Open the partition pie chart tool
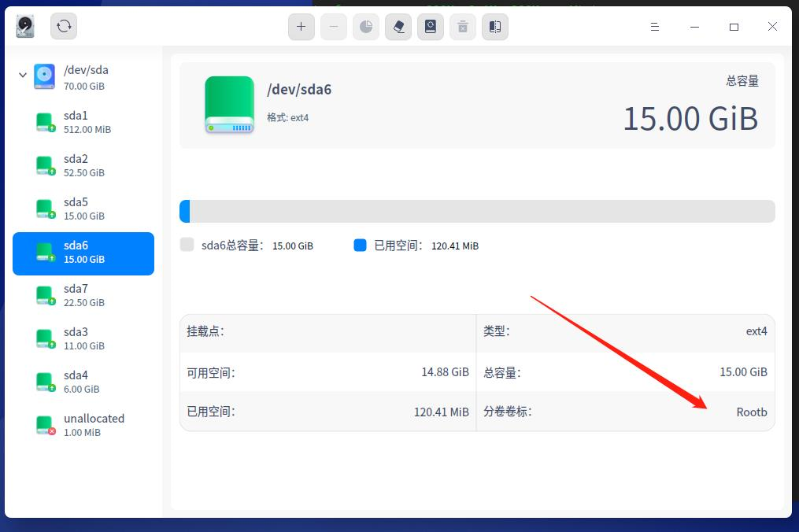 (366, 27)
